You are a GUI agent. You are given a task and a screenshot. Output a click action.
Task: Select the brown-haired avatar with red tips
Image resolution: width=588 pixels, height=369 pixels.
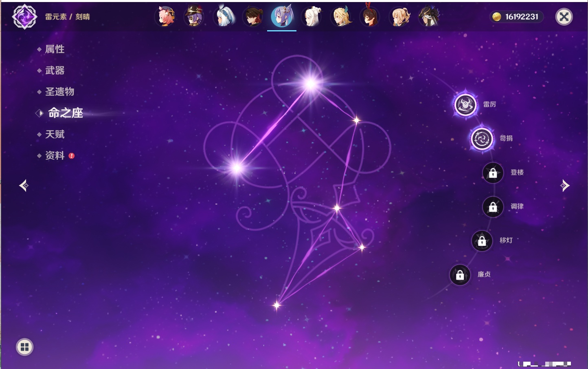[x=253, y=17]
